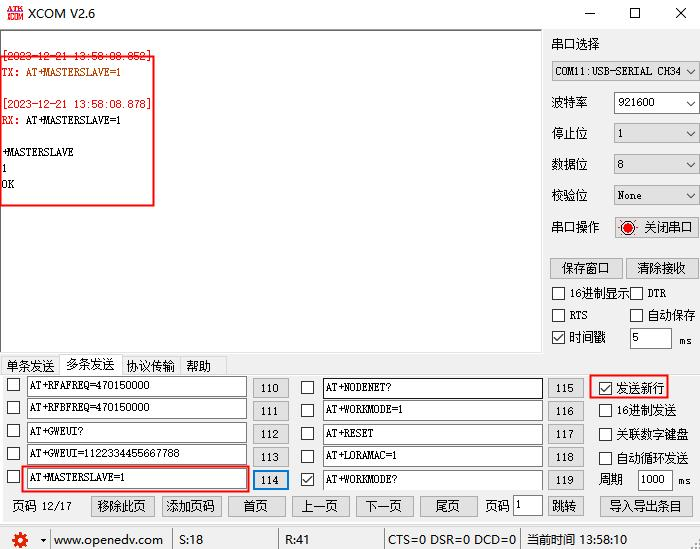Enable the 自动保存 checkbox
The width and height of the screenshot is (700, 549).
coord(636,315)
